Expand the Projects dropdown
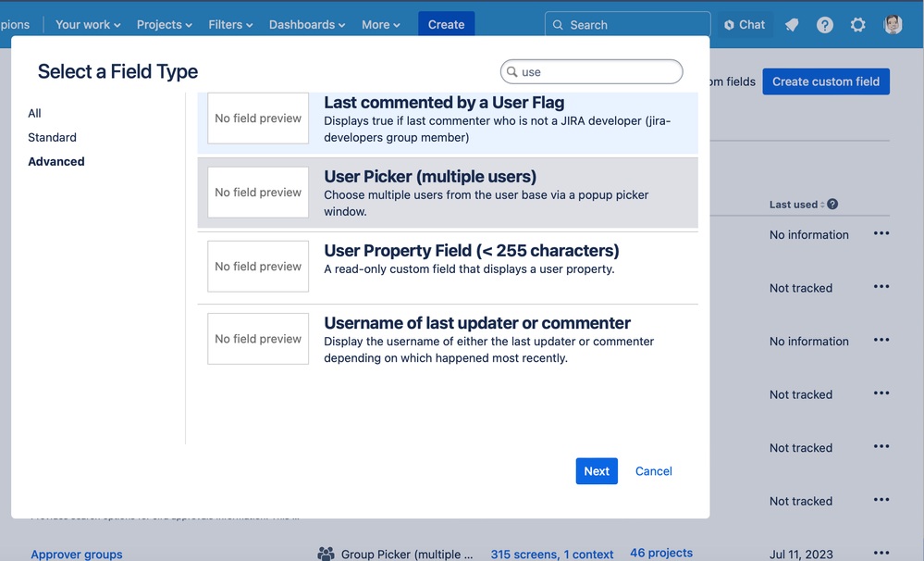The height and width of the screenshot is (561, 924). 165,25
